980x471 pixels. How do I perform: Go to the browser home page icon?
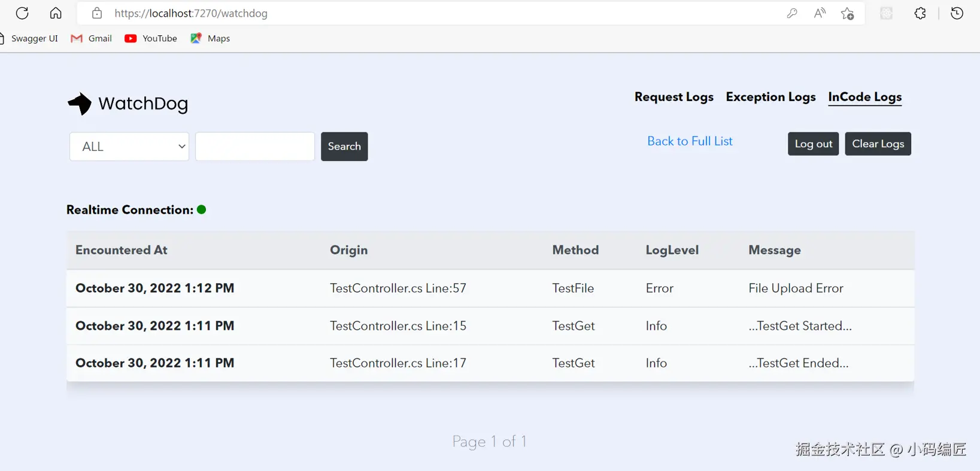pos(56,13)
